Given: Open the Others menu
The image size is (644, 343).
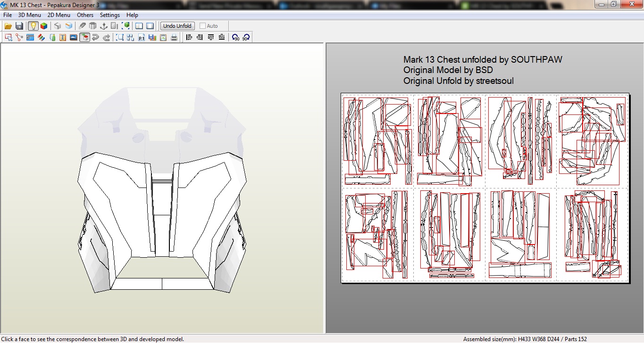Looking at the screenshot, I should (x=85, y=15).
